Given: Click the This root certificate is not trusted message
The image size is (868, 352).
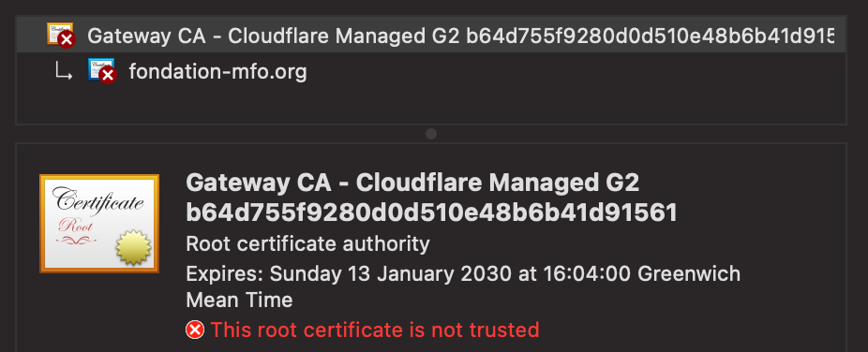Looking at the screenshot, I should click(375, 330).
